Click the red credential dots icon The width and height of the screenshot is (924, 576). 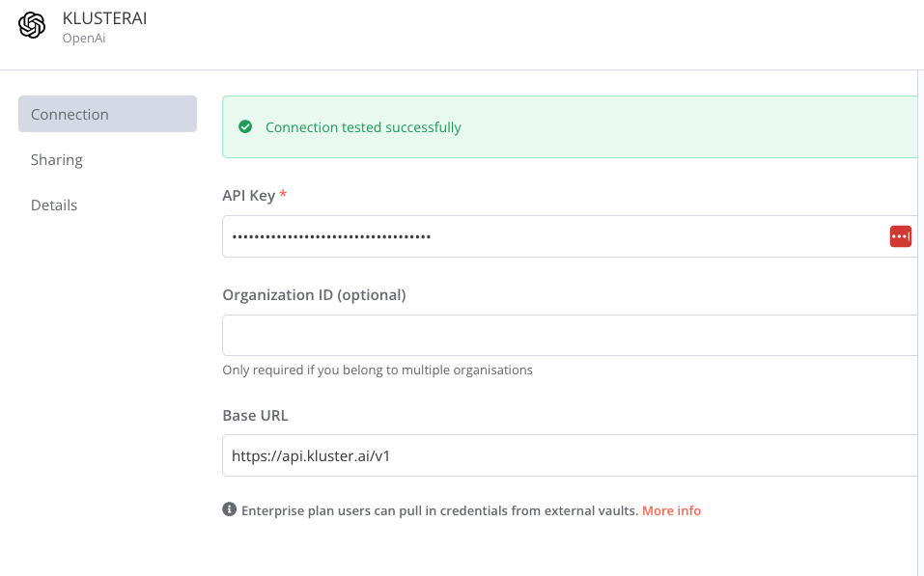[900, 235]
